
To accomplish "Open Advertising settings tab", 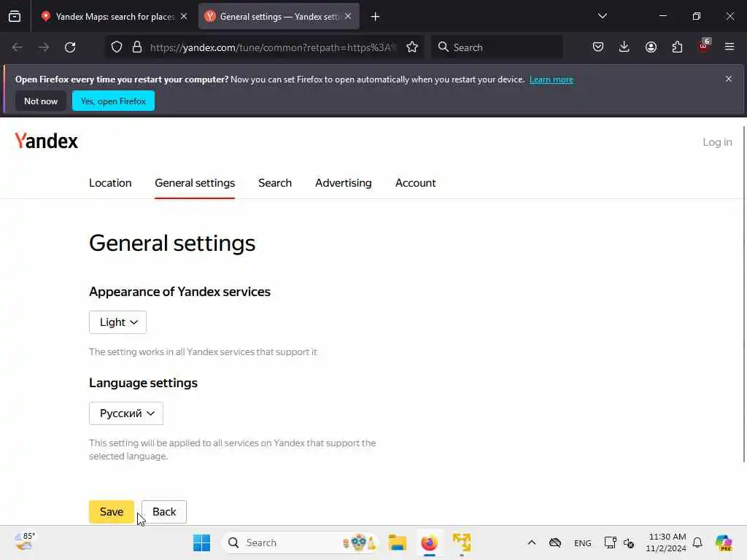I will click(343, 183).
